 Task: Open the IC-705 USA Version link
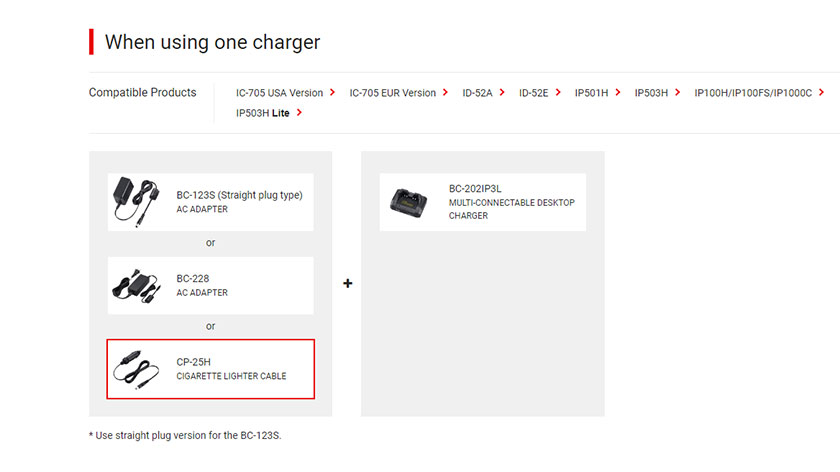[x=279, y=93]
